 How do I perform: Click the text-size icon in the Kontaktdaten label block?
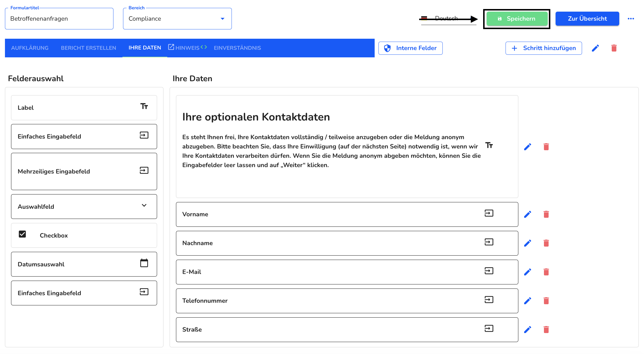click(x=489, y=145)
